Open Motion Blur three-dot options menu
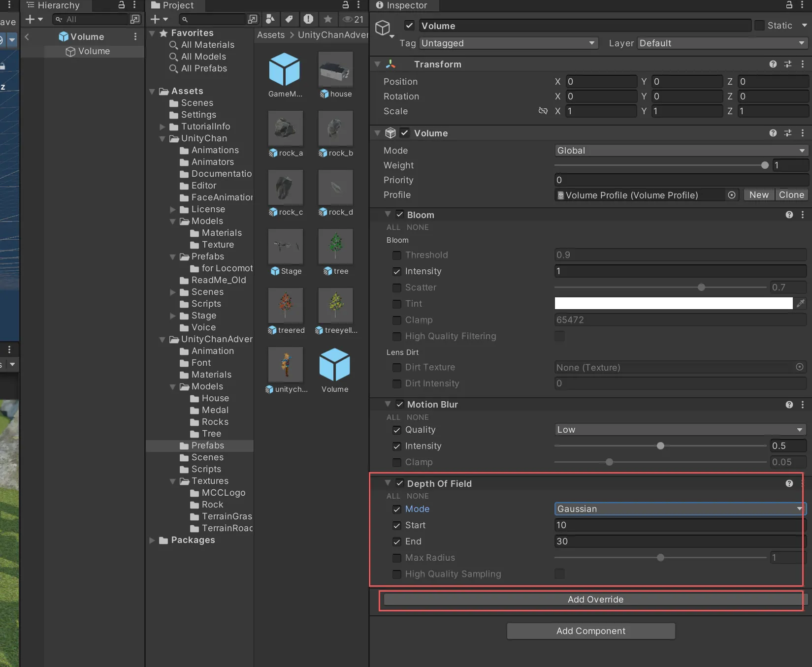This screenshot has height=667, width=812. [803, 404]
